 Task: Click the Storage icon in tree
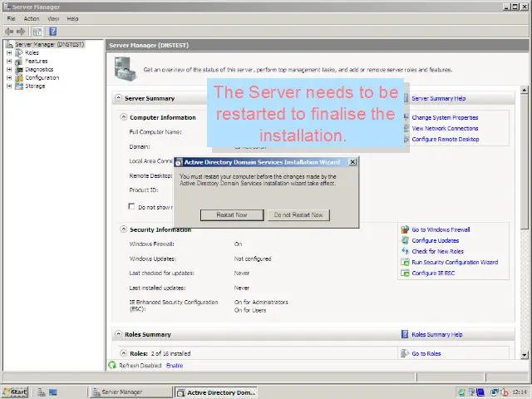tap(19, 86)
